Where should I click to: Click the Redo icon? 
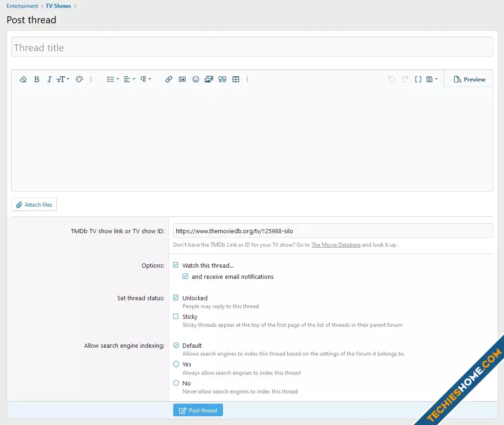click(405, 80)
